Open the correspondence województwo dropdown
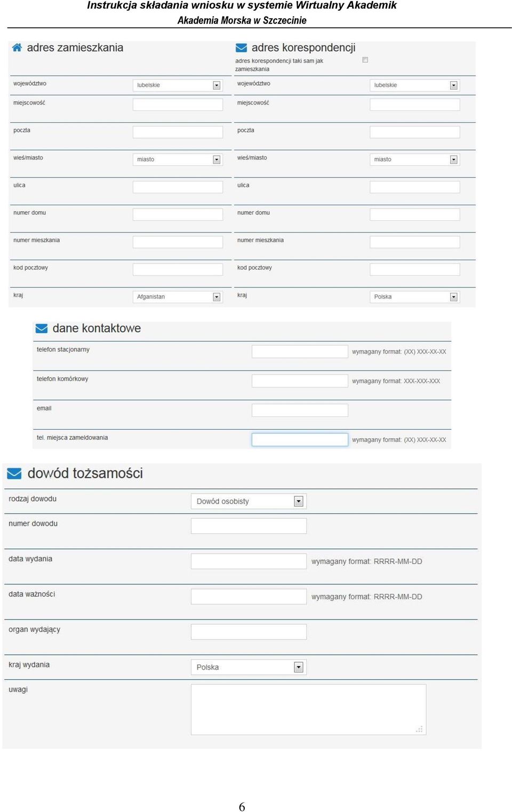Image resolution: width=512 pixels, height=812 pixels. [x=414, y=85]
